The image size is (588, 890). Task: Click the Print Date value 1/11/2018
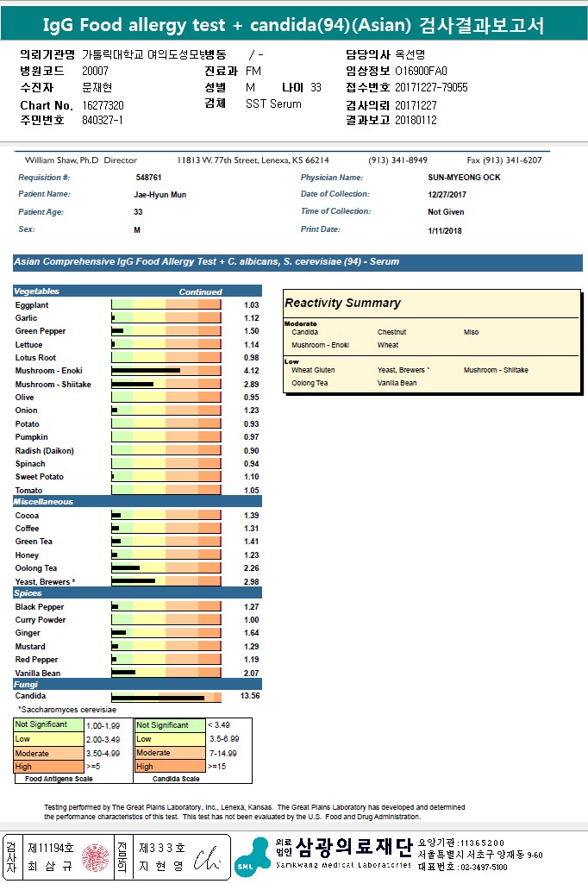tap(445, 231)
